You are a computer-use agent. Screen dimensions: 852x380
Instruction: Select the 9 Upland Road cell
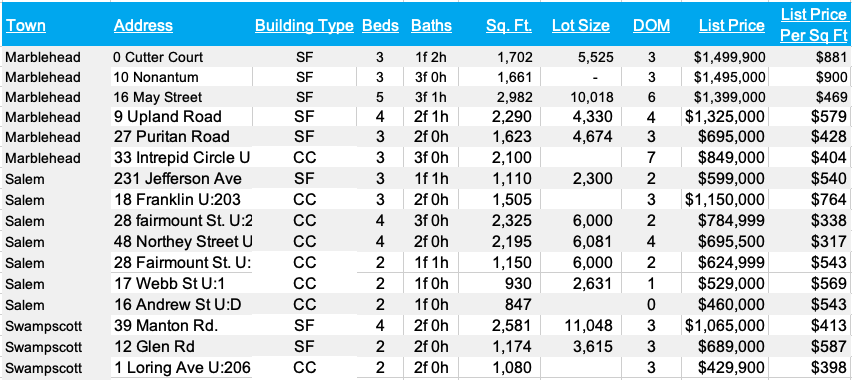(x=181, y=117)
